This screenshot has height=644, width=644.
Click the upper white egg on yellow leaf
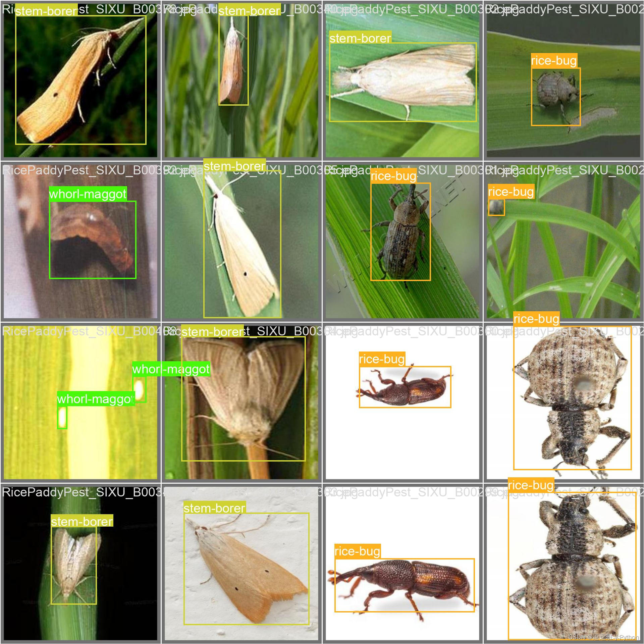[139, 389]
